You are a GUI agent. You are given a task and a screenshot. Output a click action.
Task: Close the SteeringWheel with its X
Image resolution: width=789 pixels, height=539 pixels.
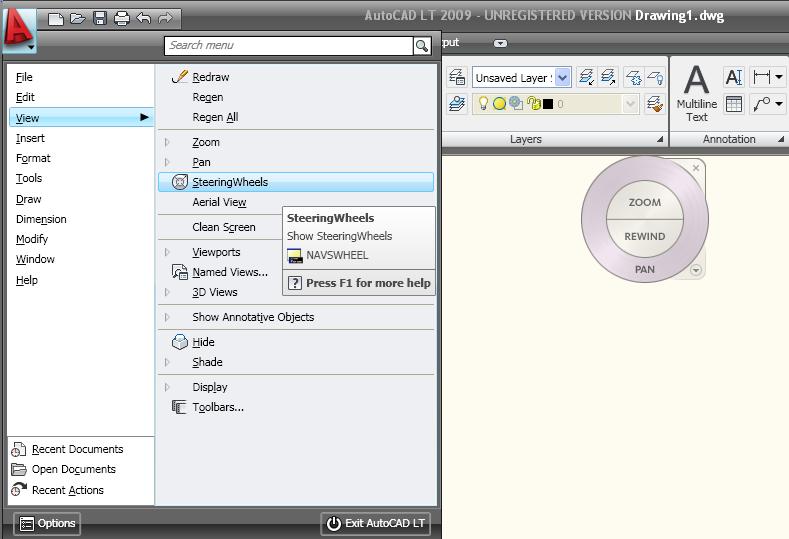pyautogui.click(x=696, y=168)
